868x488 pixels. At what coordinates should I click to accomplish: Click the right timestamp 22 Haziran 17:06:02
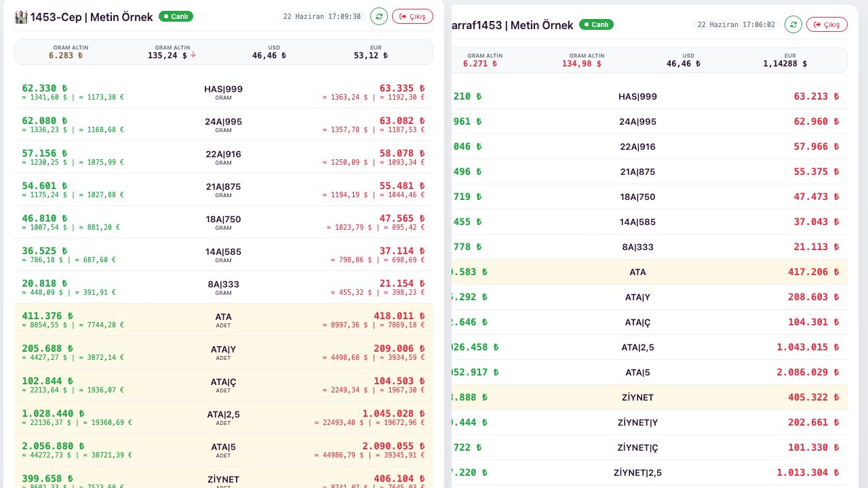[x=736, y=24]
